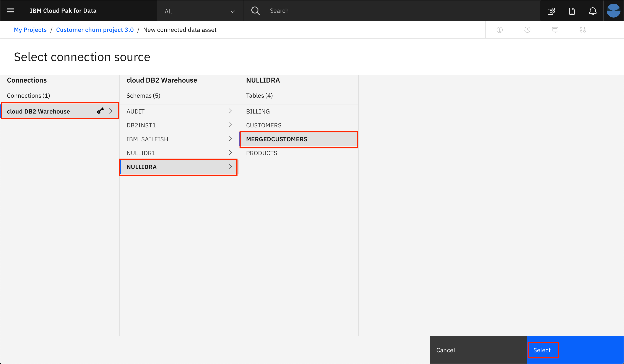624x364 pixels.
Task: Navigate to Customer churn project 3.0
Action: (x=95, y=29)
